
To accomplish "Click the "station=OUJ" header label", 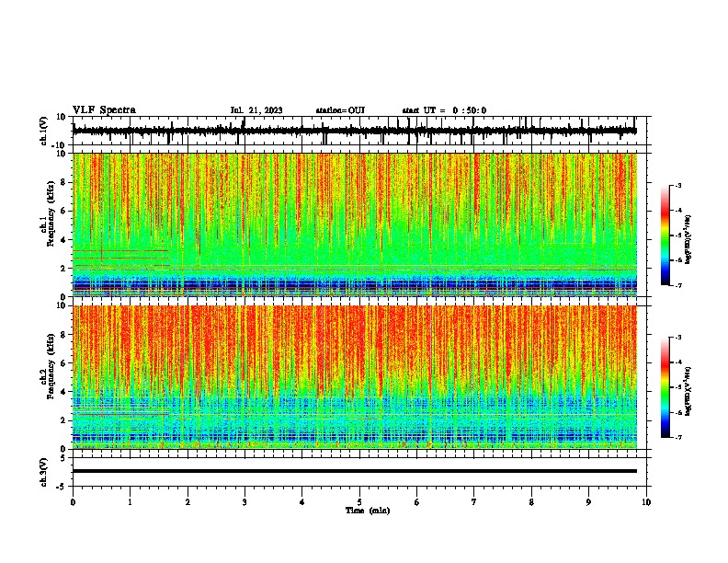I will pyautogui.click(x=340, y=110).
